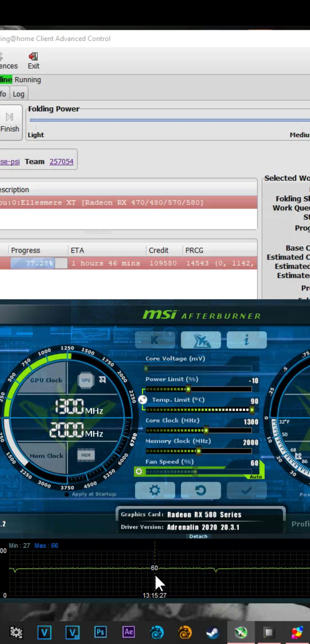
Task: Open the OC Scanner jet icon button
Action: click(x=201, y=340)
